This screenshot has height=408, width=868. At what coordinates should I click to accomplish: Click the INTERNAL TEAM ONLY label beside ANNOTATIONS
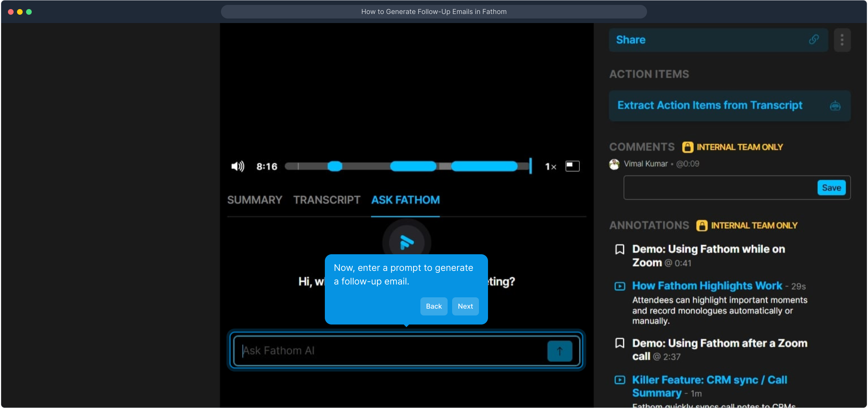coord(754,226)
